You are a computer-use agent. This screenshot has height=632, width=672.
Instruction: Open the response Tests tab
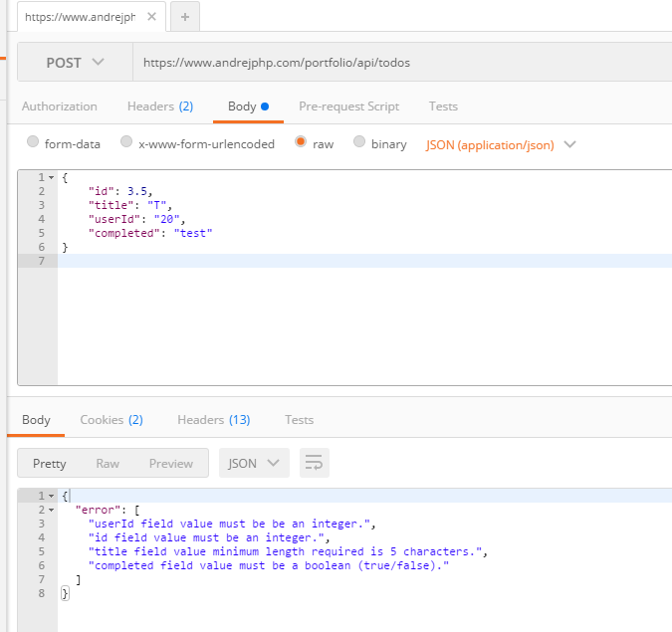pos(299,420)
